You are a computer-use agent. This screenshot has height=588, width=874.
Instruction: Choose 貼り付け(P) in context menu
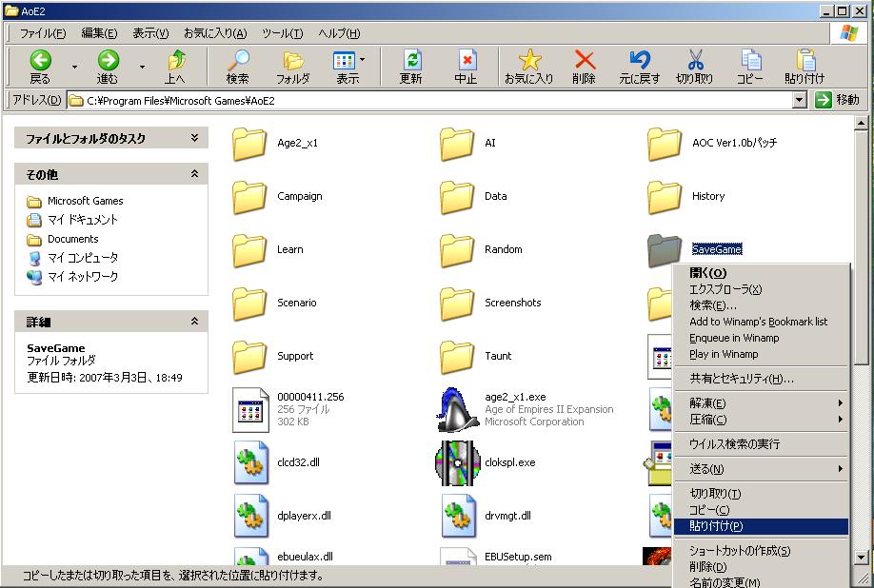tap(761, 525)
